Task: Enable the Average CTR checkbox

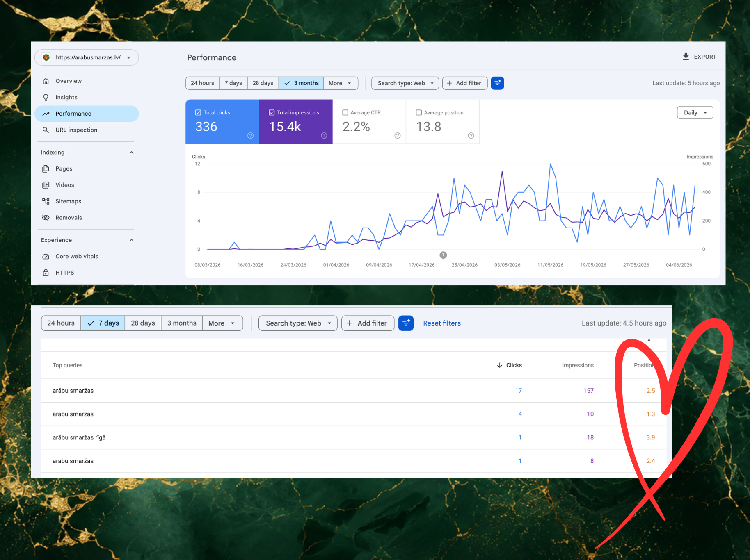Action: [345, 112]
